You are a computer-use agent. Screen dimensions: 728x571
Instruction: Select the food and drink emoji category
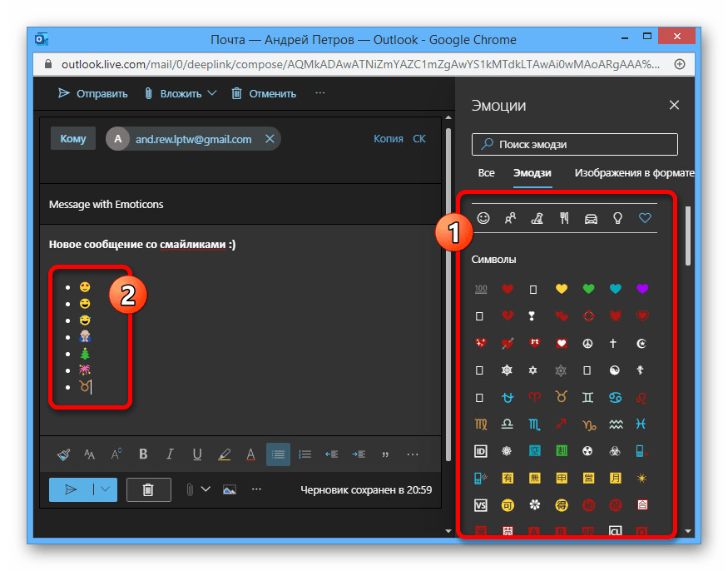(564, 218)
